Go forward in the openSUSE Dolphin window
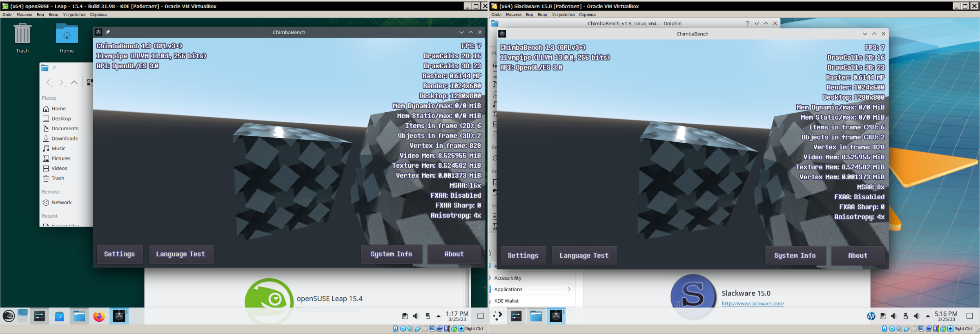 click(61, 82)
